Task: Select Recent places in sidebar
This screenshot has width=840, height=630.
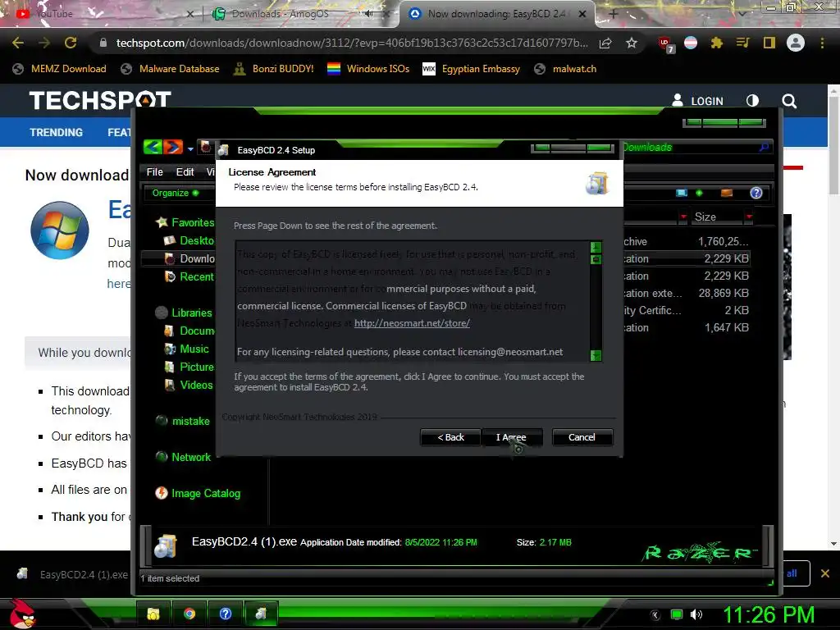Action: tap(189, 277)
